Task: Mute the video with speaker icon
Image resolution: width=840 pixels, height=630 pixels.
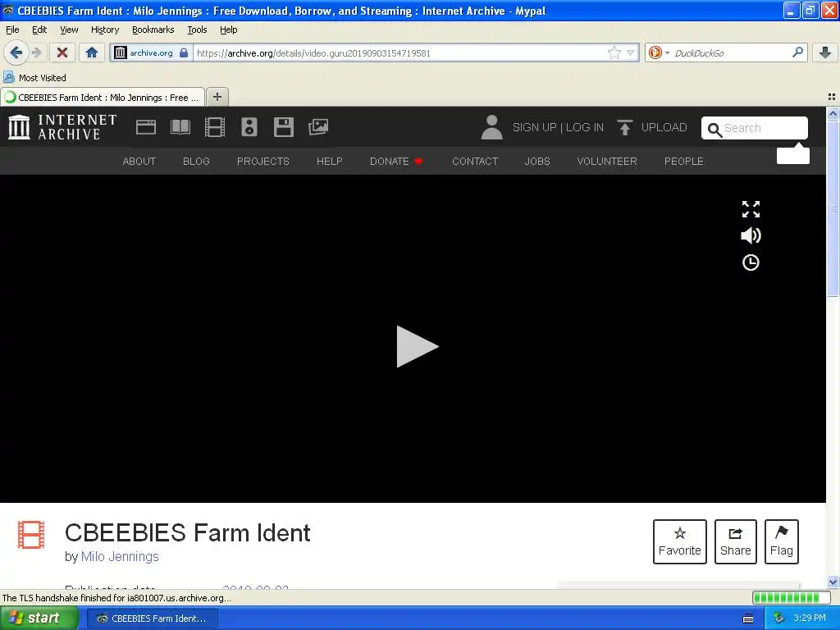Action: (751, 235)
